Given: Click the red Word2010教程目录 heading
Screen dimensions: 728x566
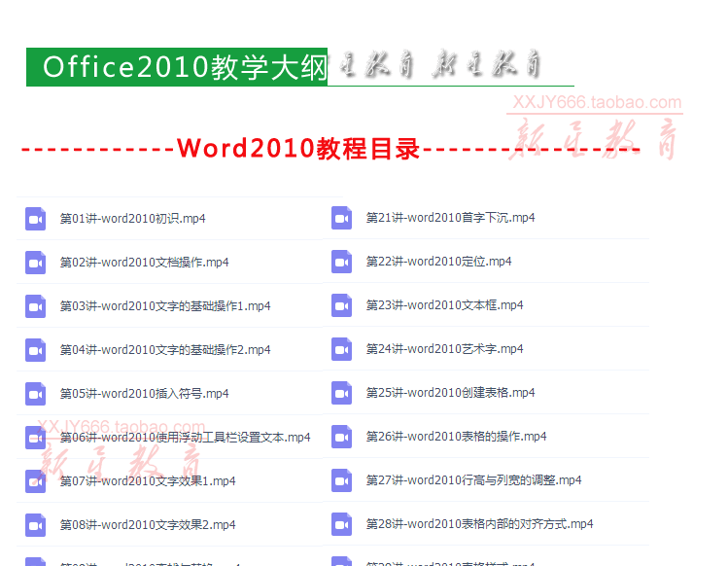Looking at the screenshot, I should coord(298,149).
